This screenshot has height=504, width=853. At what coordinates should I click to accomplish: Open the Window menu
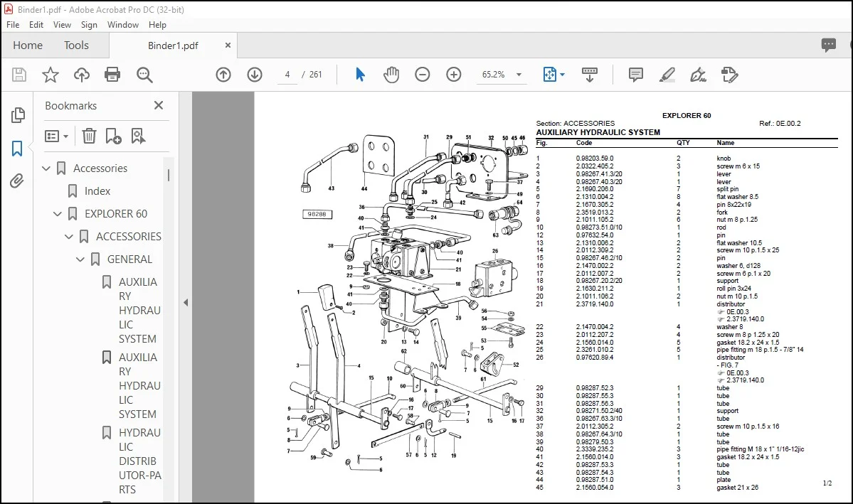pos(123,25)
